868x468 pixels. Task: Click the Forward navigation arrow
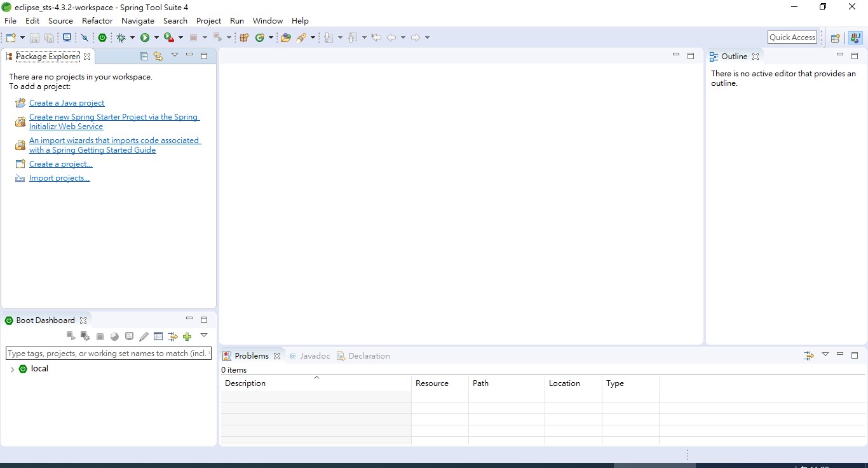pyautogui.click(x=416, y=38)
